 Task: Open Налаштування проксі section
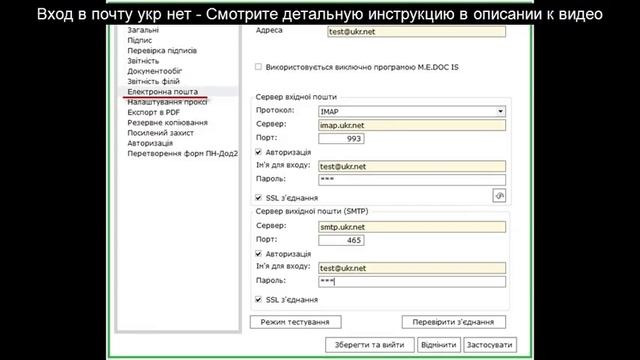coord(167,102)
